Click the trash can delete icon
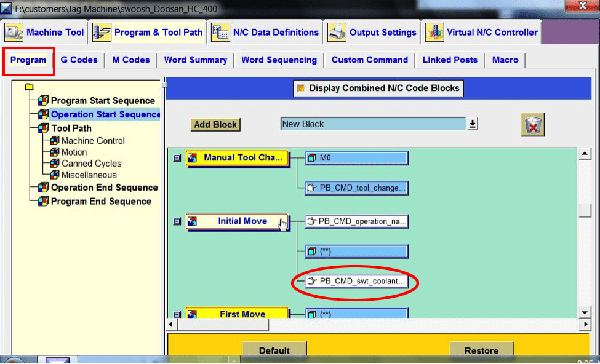Viewport: 600px width, 364px height. tap(532, 125)
